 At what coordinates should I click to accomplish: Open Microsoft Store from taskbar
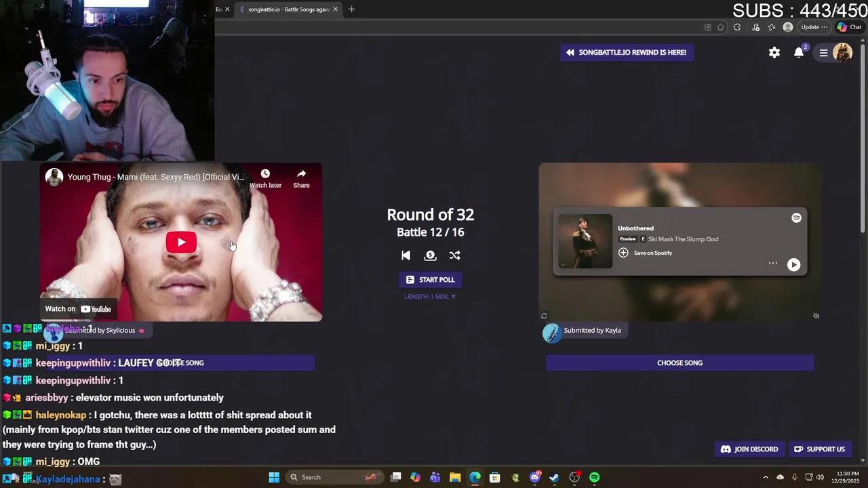point(495,477)
